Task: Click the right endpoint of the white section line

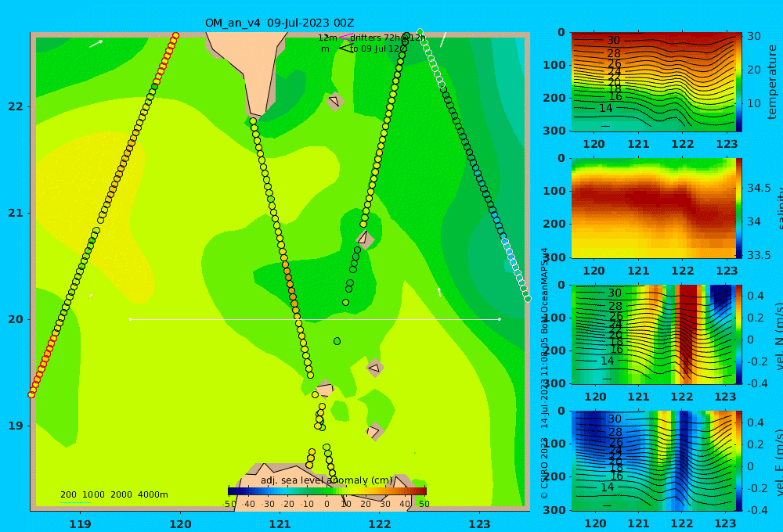Action: pos(500,319)
